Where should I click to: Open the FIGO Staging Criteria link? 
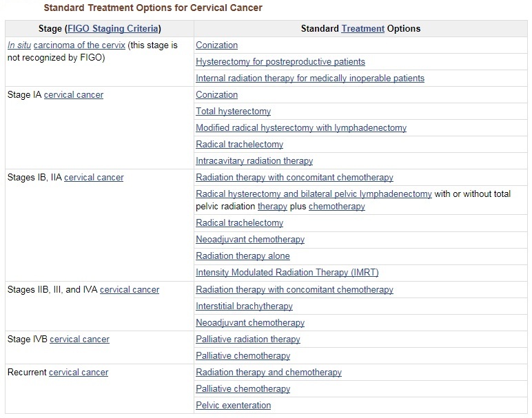point(113,28)
